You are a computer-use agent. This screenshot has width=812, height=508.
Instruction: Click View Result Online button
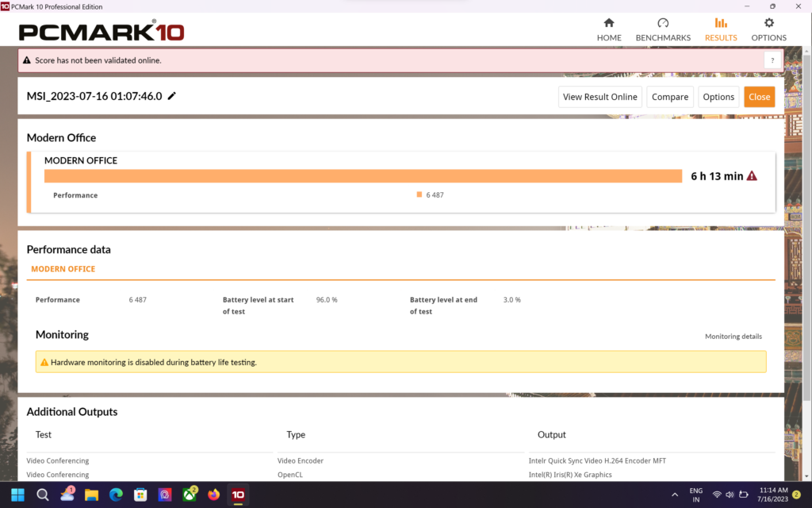click(x=599, y=97)
